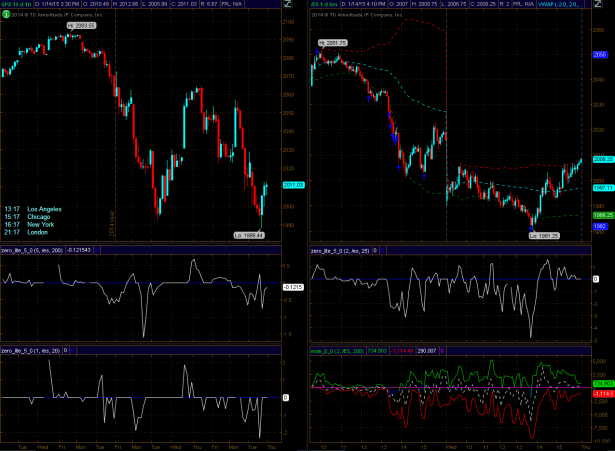
Task: Click the -0.1215 value tag on zero_lite axis
Action: click(293, 287)
